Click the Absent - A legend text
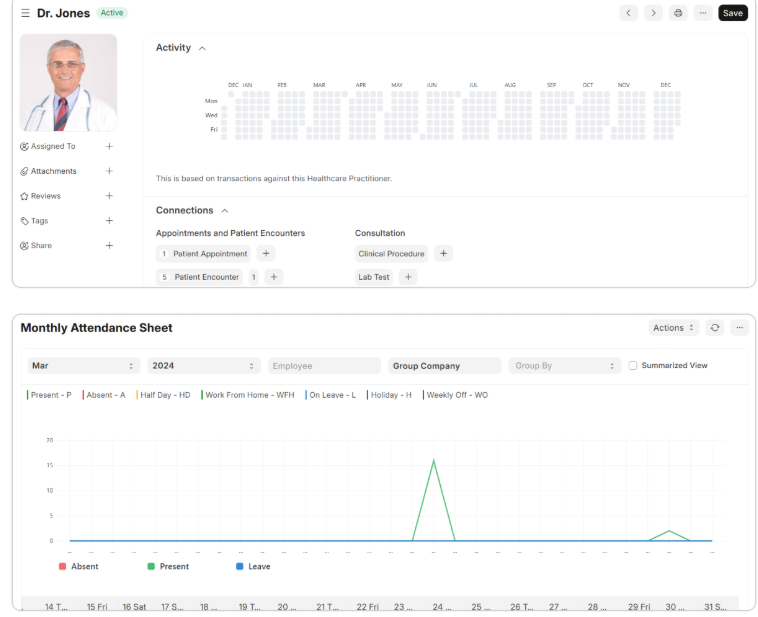 (x=105, y=395)
